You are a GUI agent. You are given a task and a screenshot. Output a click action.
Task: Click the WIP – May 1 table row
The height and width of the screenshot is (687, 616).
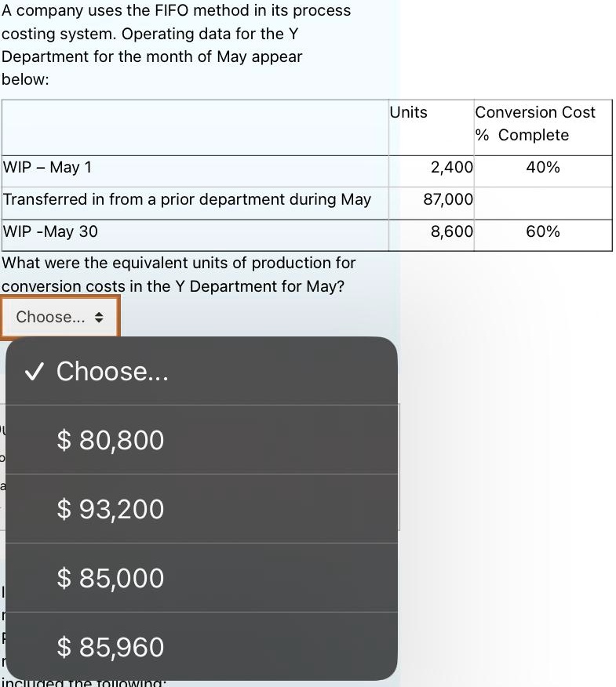[47, 167]
